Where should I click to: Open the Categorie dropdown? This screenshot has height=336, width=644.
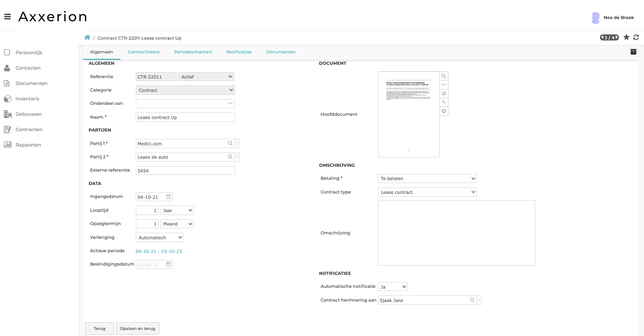point(185,90)
